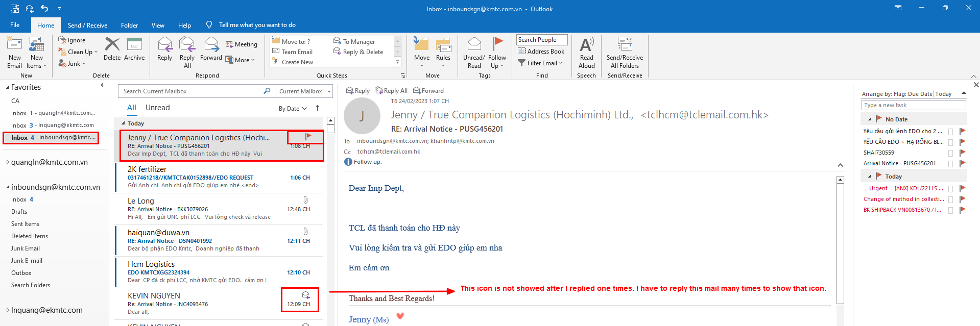Viewport: 980px width, 326px height.
Task: Open the Sent Items folder
Action: [25, 224]
